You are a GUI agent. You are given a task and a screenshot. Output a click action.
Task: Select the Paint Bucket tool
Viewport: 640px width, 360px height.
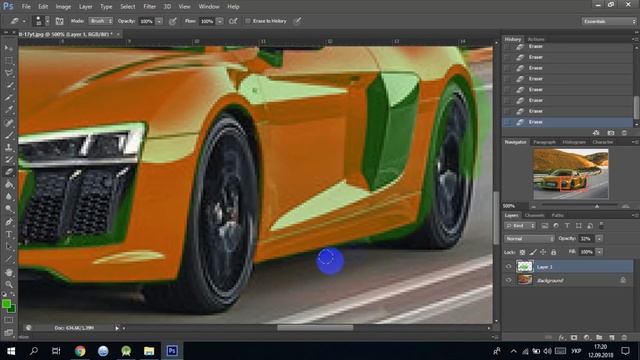[9, 184]
